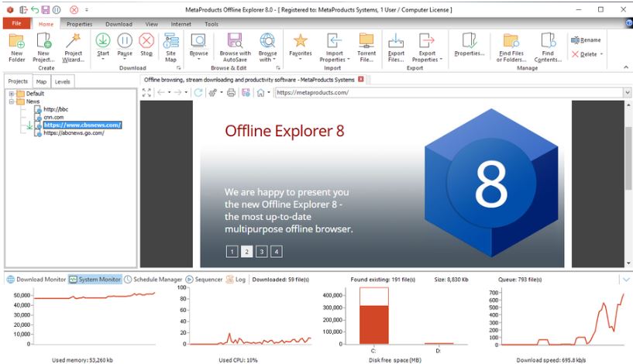Switch to the Properties ribbon tab
Image resolution: width=633 pixels, height=364 pixels.
(x=80, y=24)
